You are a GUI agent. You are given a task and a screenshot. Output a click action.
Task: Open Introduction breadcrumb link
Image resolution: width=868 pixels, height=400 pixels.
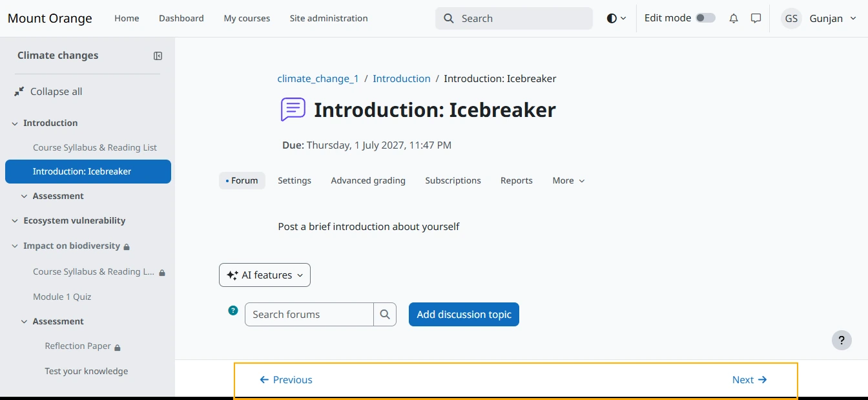pyautogui.click(x=402, y=79)
